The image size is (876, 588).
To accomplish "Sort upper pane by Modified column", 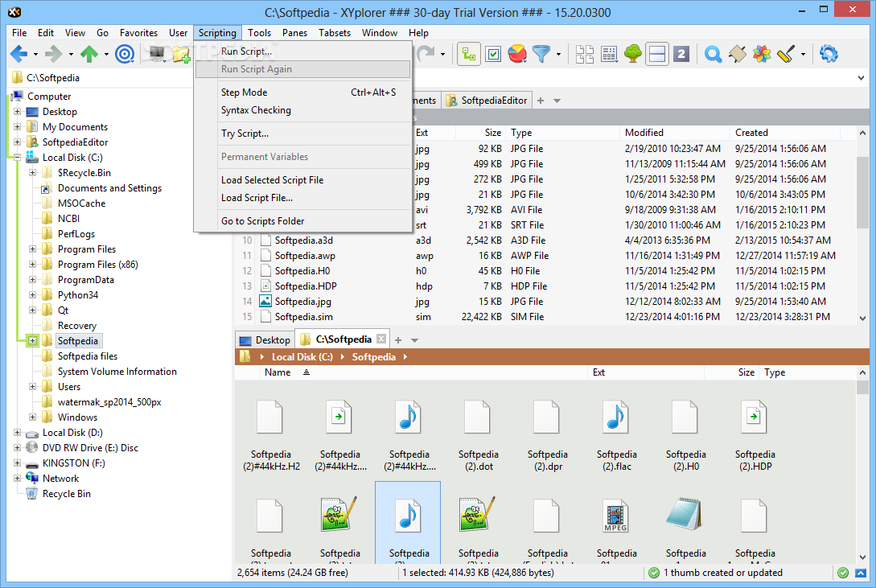I will pos(674,133).
